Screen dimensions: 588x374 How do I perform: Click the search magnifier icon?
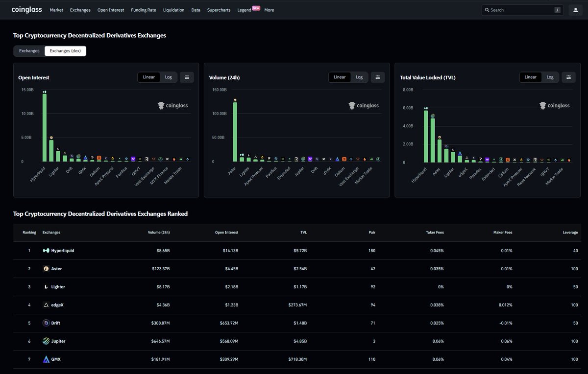tap(487, 10)
